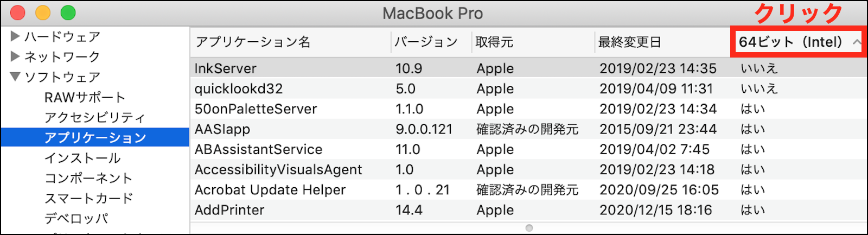Screen dimensions: 868x235
Task: Click the green zoom window button
Action: pyautogui.click(x=68, y=12)
